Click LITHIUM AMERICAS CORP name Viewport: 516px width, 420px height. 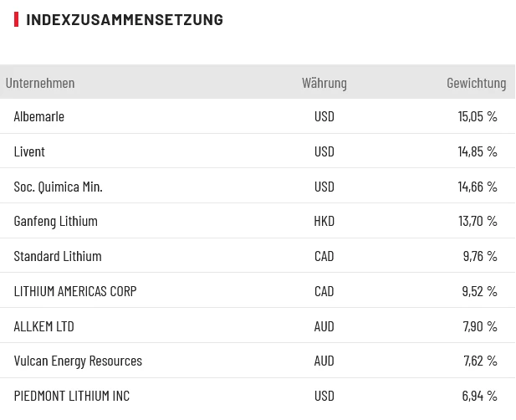[x=75, y=291]
